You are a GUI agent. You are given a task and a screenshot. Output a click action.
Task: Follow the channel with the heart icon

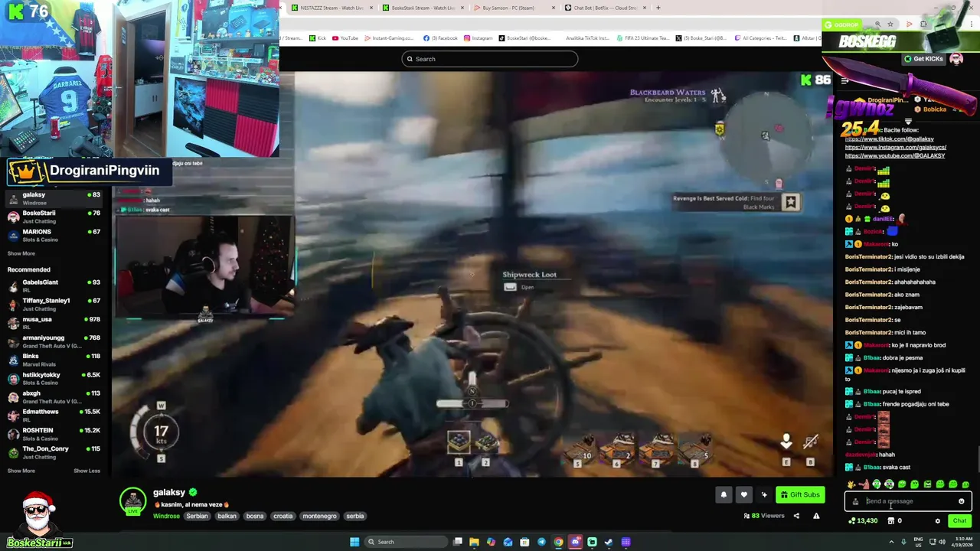pos(743,495)
